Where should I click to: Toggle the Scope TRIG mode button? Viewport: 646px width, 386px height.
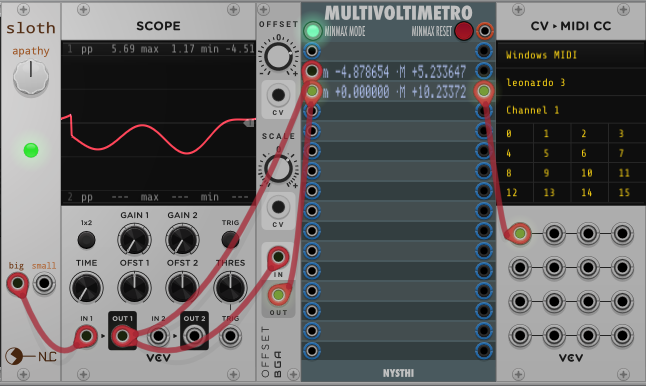tap(230, 240)
